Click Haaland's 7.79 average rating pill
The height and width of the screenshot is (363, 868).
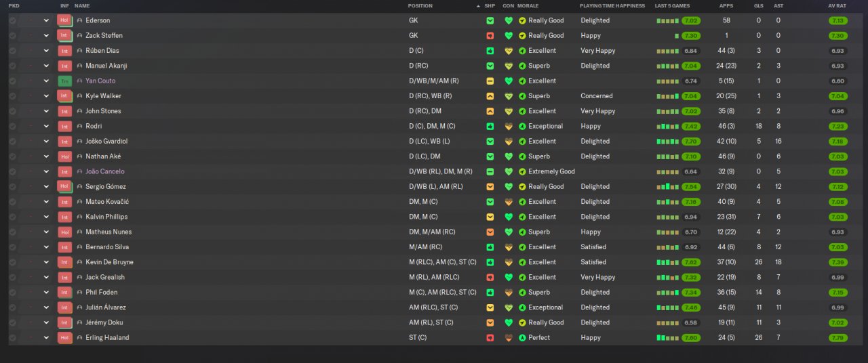pos(837,337)
